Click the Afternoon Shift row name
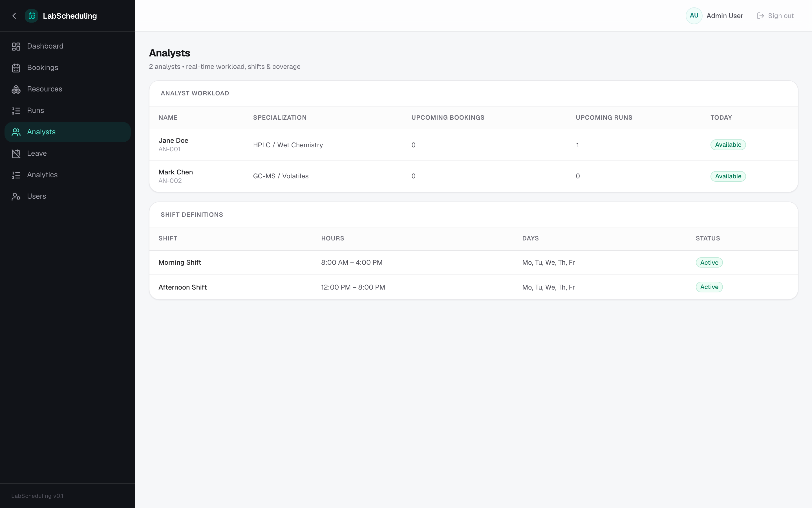 pos(182,287)
